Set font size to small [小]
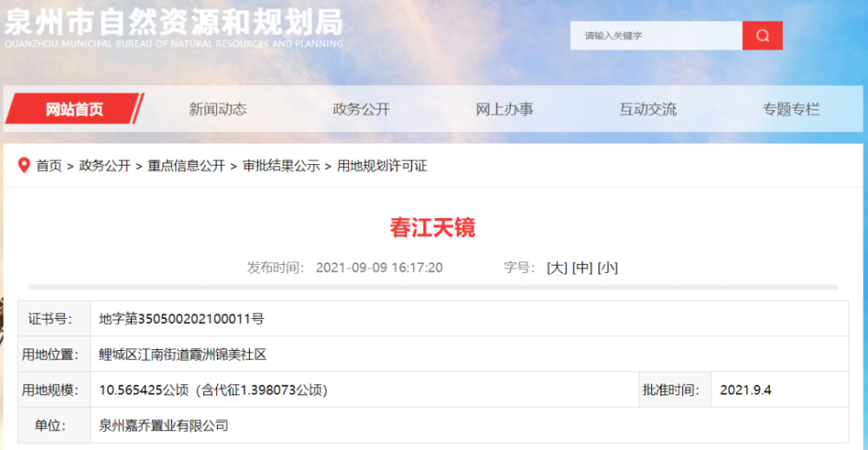The height and width of the screenshot is (450, 868). tap(608, 268)
